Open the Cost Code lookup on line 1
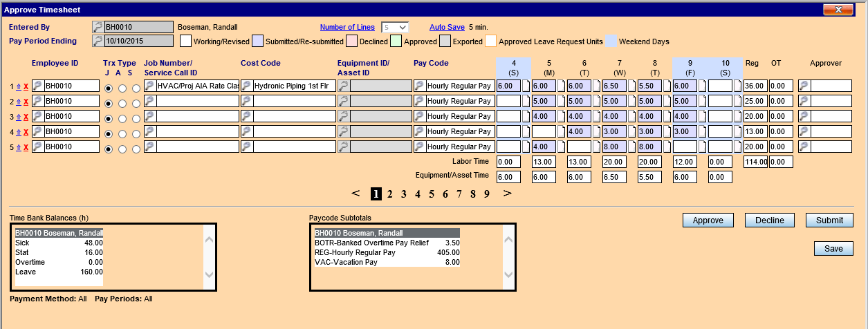Image resolution: width=868 pixels, height=329 pixels. [x=246, y=86]
